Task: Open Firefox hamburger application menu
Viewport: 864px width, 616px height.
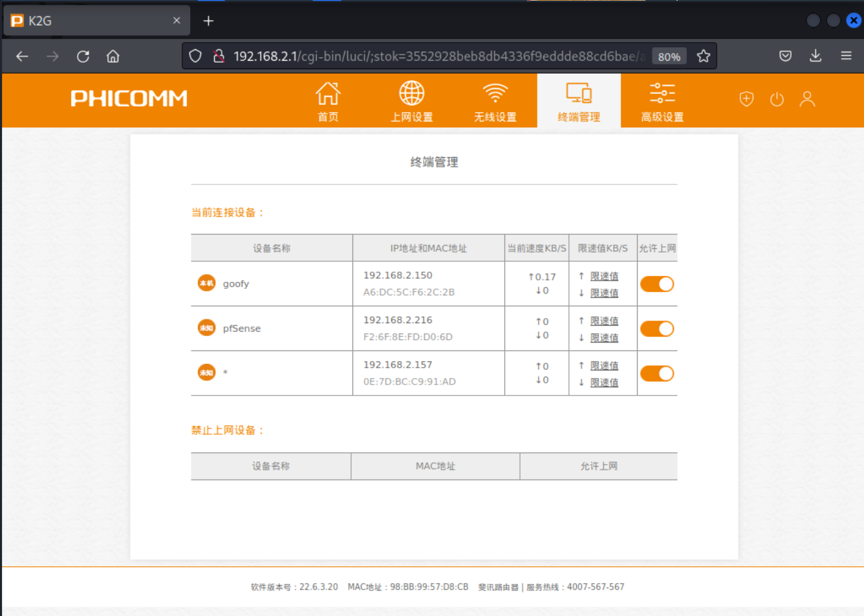Action: [x=846, y=56]
